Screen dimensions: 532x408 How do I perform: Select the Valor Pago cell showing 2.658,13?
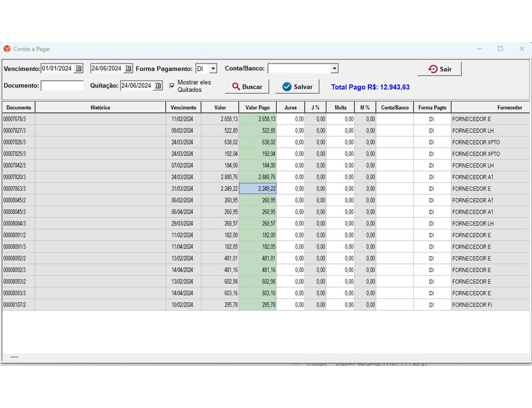click(258, 119)
